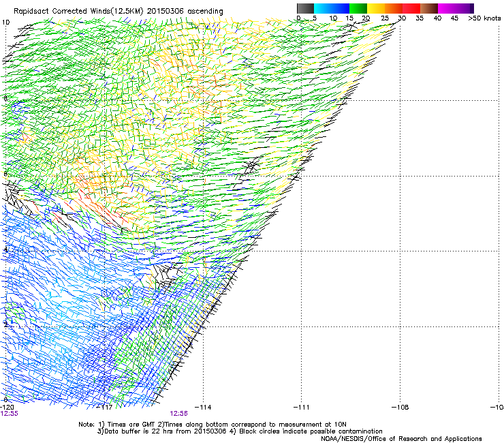Click the '-114' longitude axis label

click(203, 408)
